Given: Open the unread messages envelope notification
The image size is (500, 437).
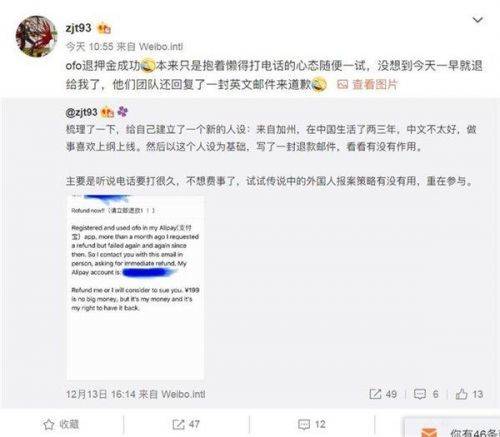Looking at the screenshot, I should 429,432.
